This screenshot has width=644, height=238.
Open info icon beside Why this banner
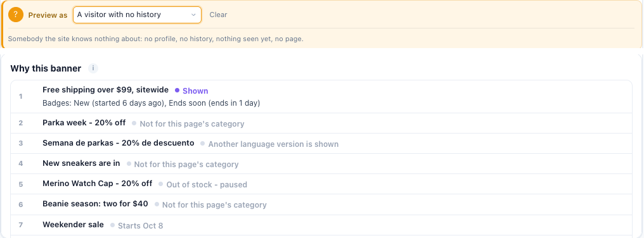[x=93, y=68]
